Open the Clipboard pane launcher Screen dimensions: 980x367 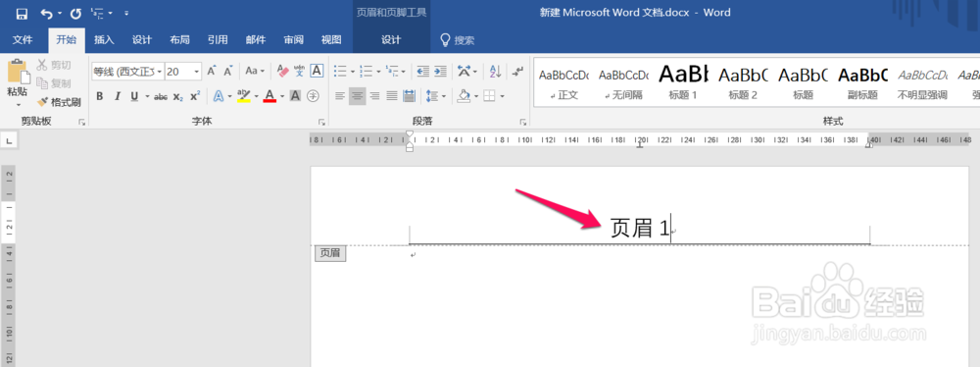(x=82, y=122)
